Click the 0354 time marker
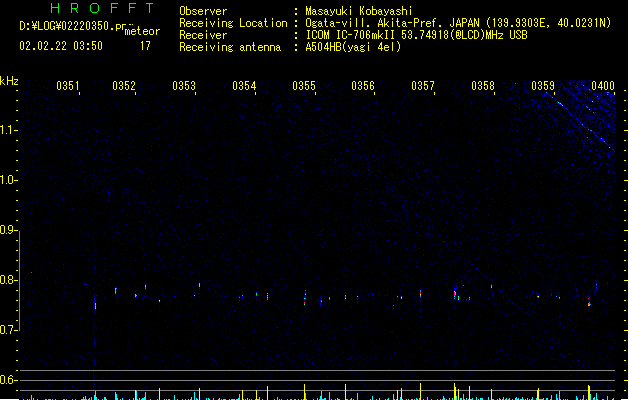The image size is (629, 400). [244, 86]
